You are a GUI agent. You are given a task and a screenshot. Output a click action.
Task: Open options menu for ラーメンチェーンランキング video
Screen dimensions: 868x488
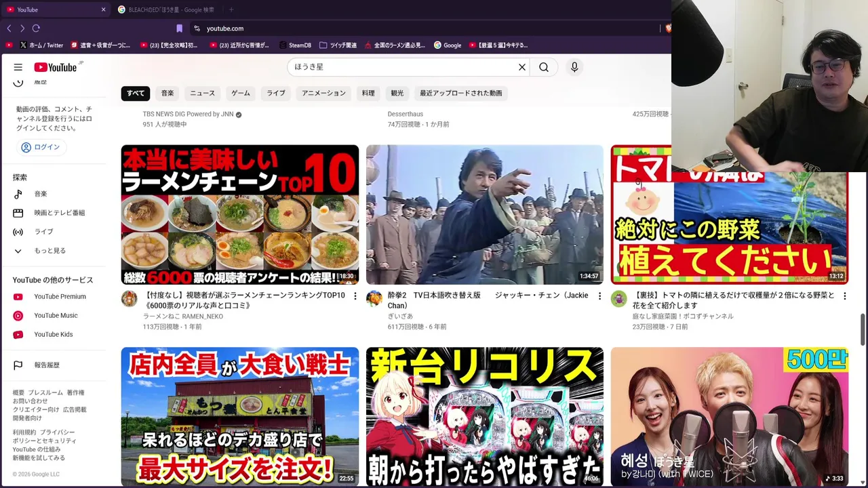point(355,296)
